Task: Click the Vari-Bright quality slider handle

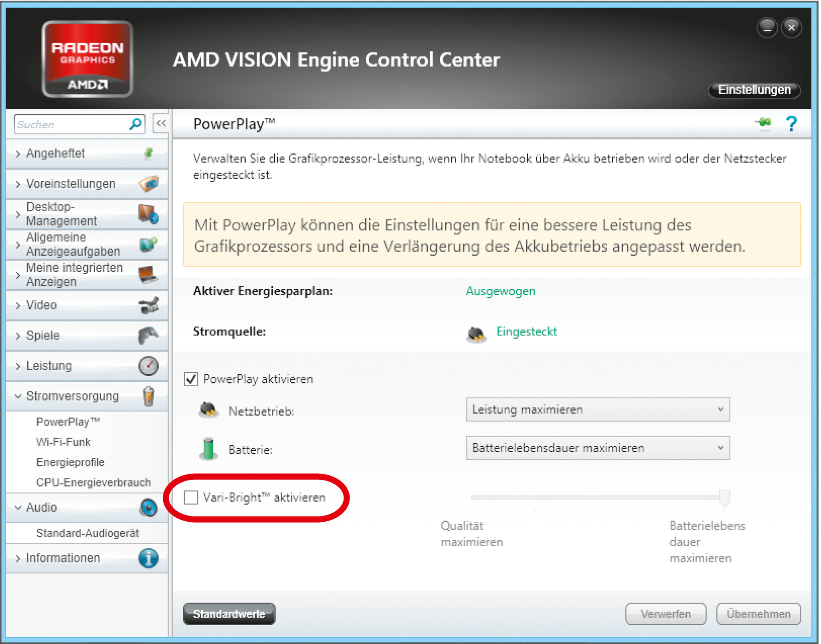Action: [x=724, y=498]
